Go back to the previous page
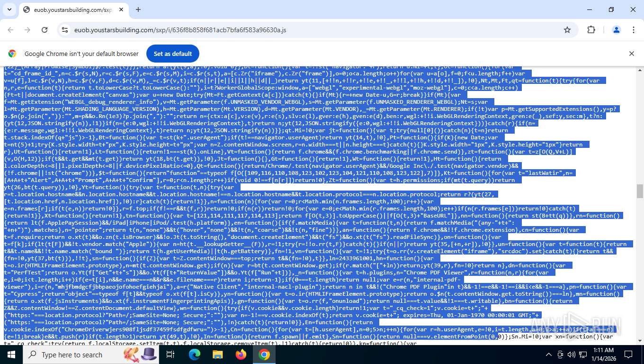The width and height of the screenshot is (644, 364). pyautogui.click(x=11, y=30)
